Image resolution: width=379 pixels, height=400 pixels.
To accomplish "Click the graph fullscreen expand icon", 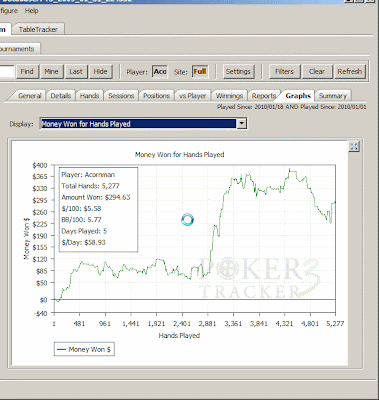I will pos(354,146).
